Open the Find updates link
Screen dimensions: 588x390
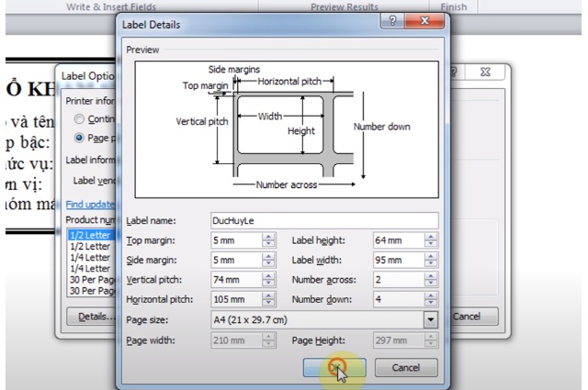[89, 203]
